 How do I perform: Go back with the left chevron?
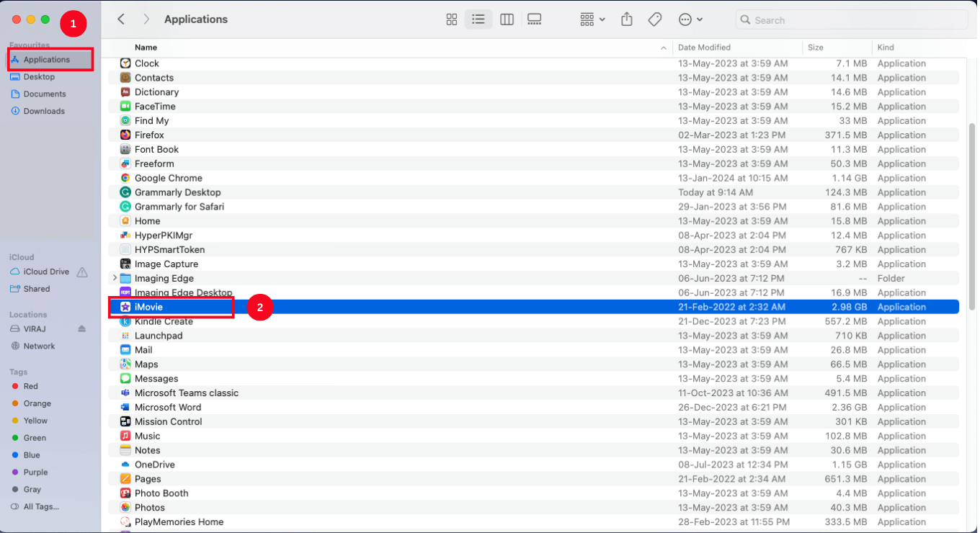click(x=121, y=19)
